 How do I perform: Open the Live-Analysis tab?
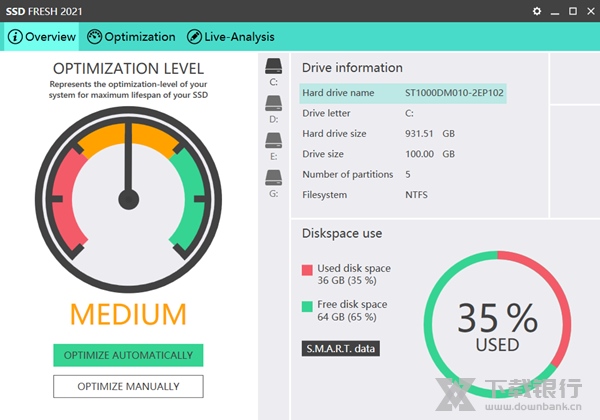(238, 37)
